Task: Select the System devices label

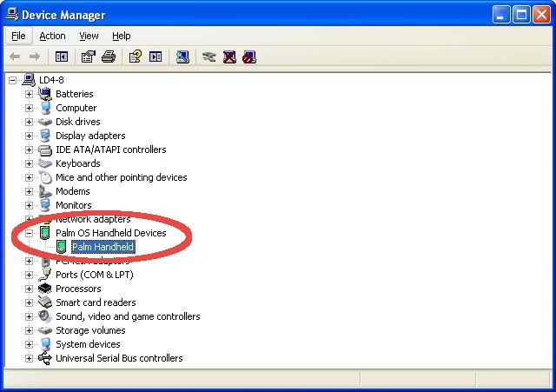Action: click(88, 344)
